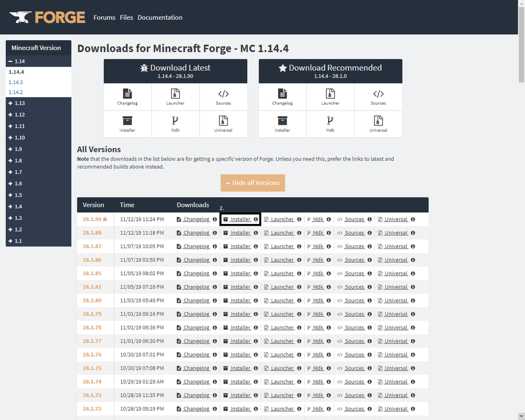The width and height of the screenshot is (525, 420).
Task: Click info icon beside 28.1.87 Mdk
Action: [x=329, y=247]
